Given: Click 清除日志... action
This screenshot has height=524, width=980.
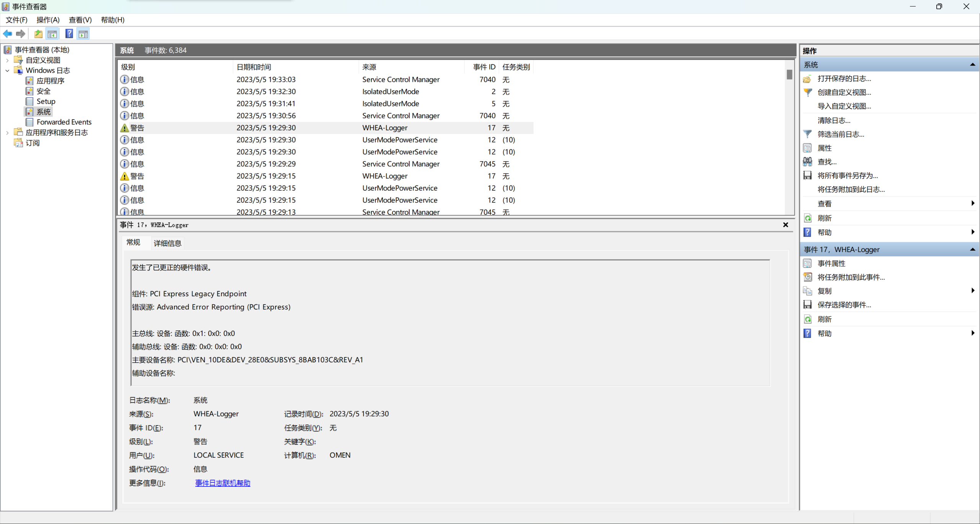Looking at the screenshot, I should 834,121.
